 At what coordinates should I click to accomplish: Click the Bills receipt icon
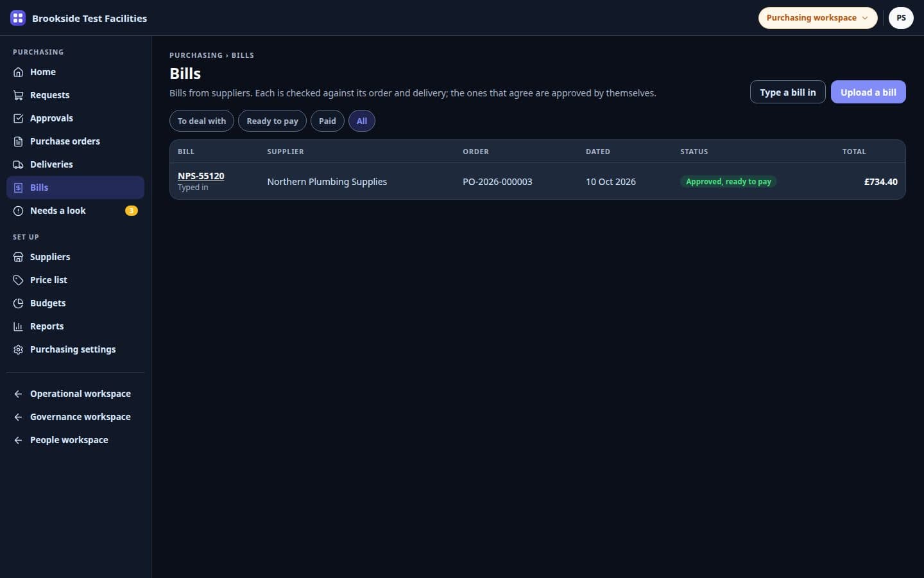pos(18,188)
